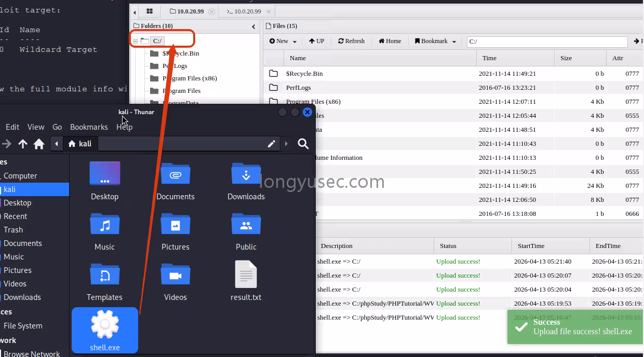Click the UP button in the files toolbar
The width and height of the screenshot is (644, 357).
pos(317,41)
